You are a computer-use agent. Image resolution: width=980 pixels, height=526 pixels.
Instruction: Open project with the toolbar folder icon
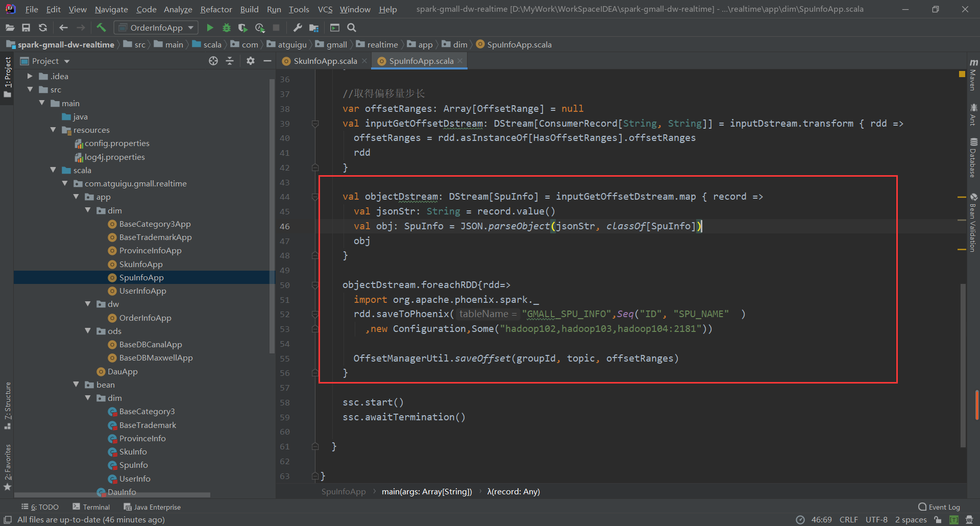click(x=10, y=28)
